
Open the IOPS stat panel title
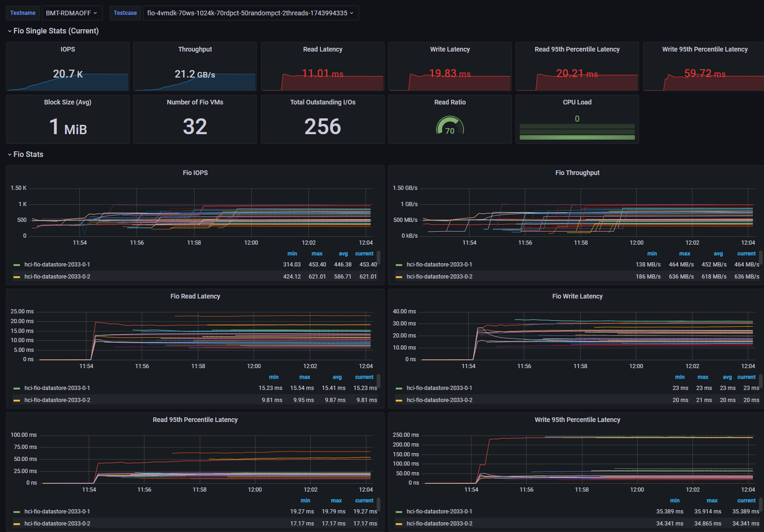(68, 49)
